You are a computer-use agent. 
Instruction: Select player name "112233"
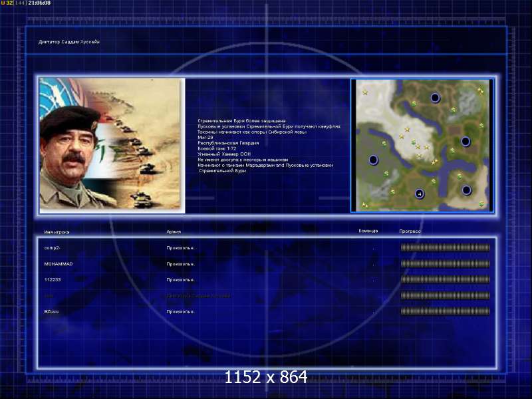tap(53, 280)
